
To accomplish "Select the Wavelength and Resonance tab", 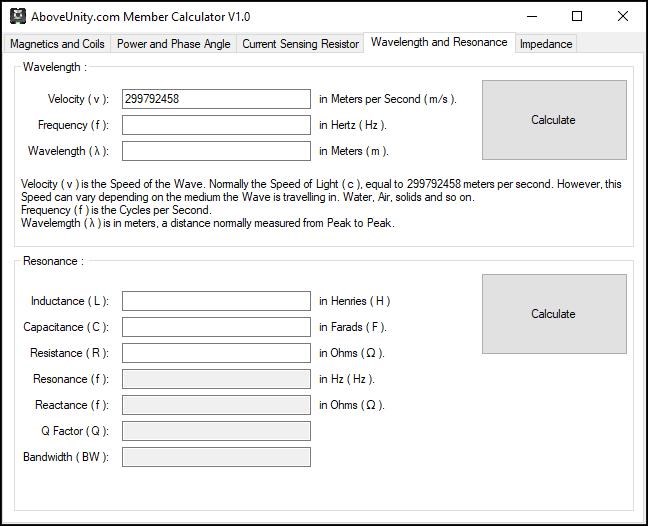I will coord(439,42).
